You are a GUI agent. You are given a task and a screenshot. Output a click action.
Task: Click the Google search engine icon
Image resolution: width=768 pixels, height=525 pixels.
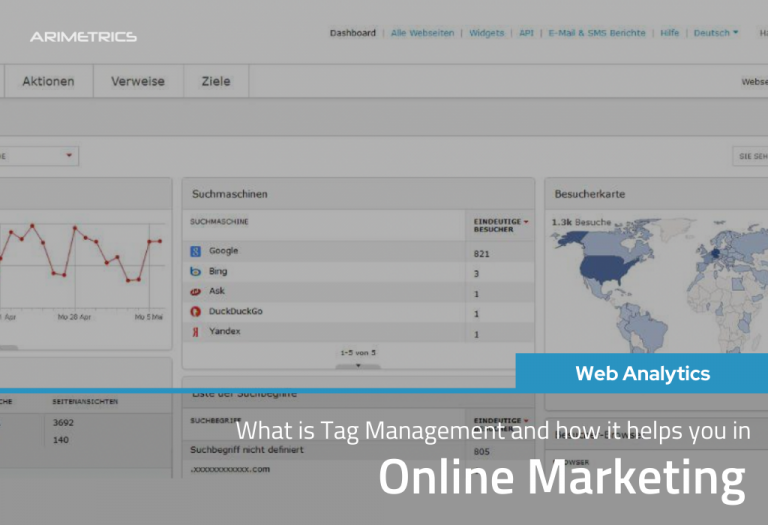coord(196,252)
